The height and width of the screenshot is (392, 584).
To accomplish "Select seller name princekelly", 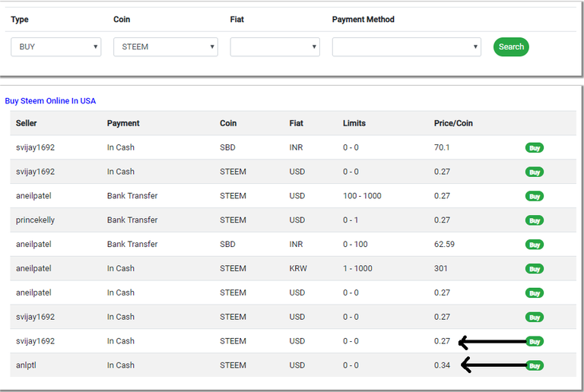I will coord(35,220).
